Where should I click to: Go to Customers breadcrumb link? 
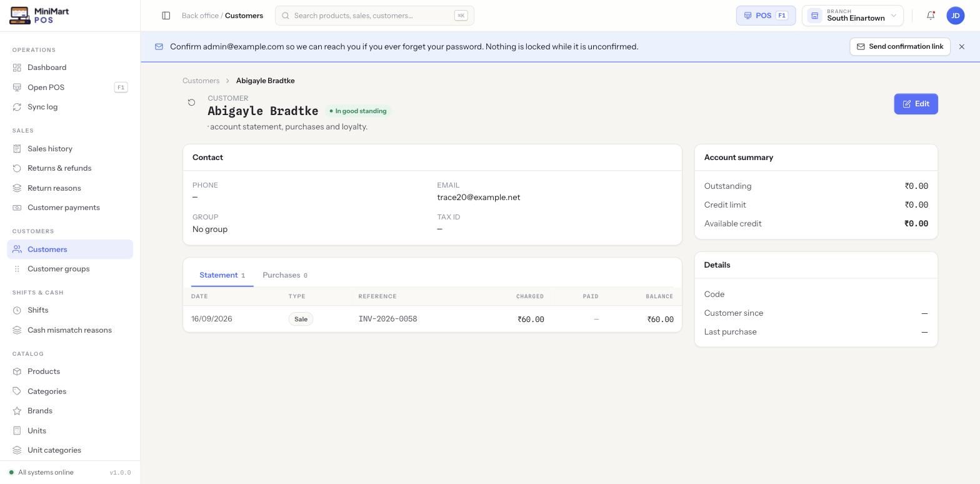click(x=201, y=81)
